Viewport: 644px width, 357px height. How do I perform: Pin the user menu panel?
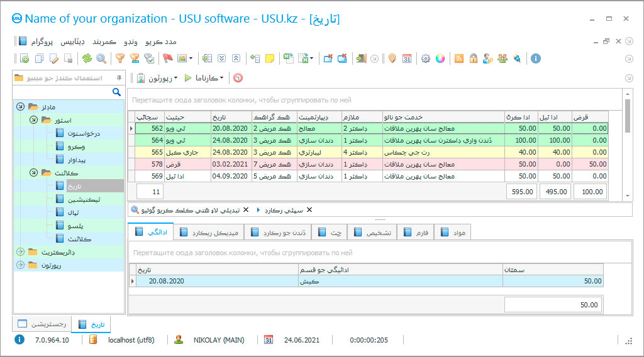[119, 78]
